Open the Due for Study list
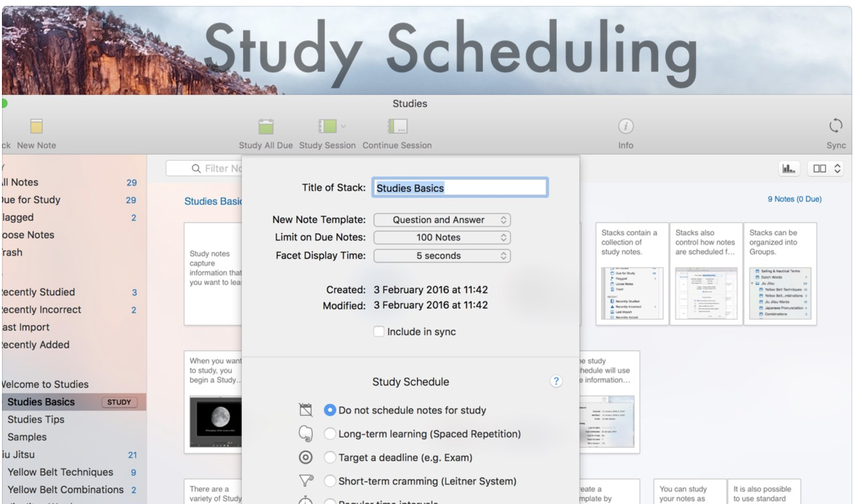 coord(74,200)
